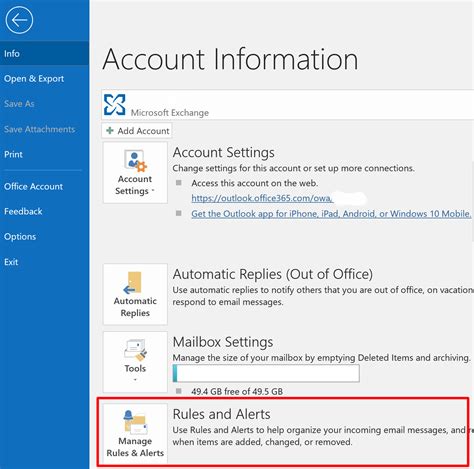Open the Account Settings button
The height and width of the screenshot is (469, 474).
(x=135, y=173)
